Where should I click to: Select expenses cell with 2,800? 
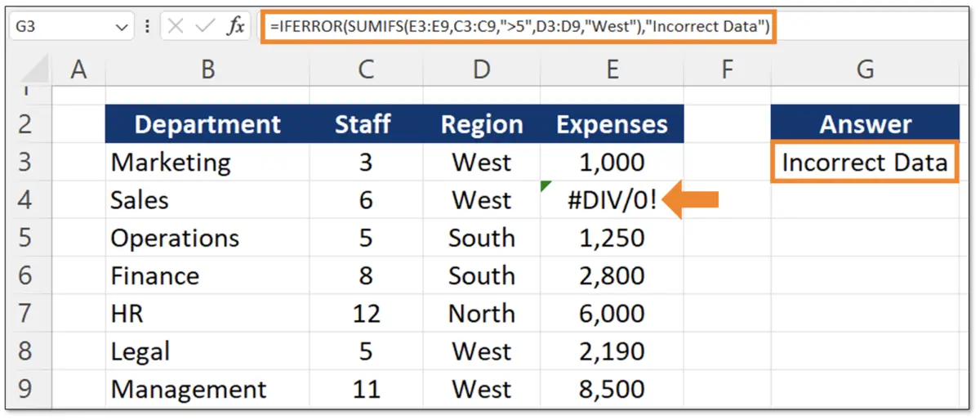pyautogui.click(x=612, y=275)
